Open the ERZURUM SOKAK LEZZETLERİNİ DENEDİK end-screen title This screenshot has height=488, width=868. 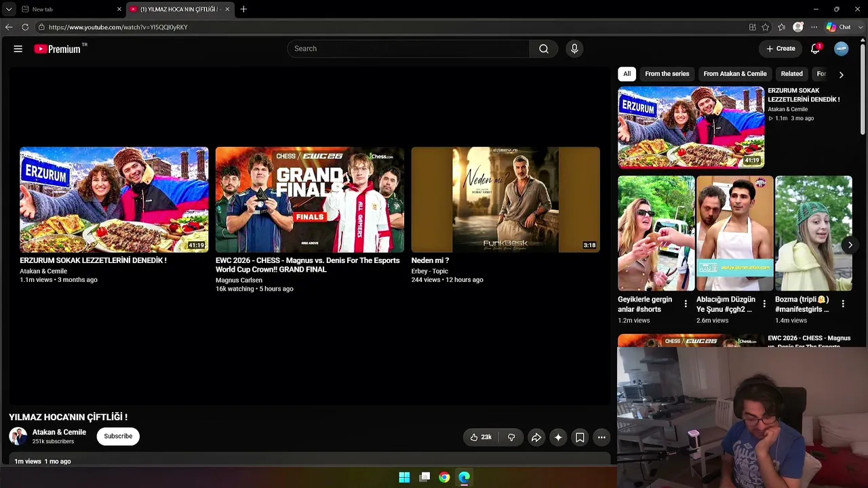pos(93,260)
